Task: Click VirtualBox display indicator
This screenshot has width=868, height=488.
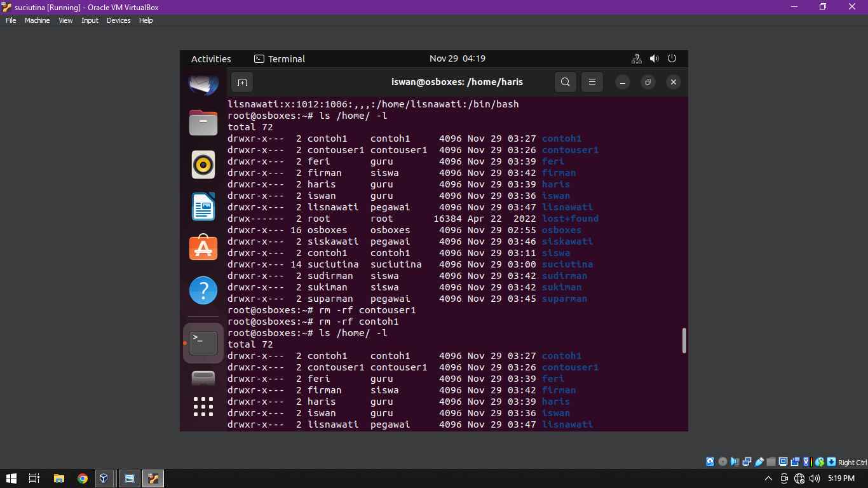Action: pyautogui.click(x=783, y=462)
